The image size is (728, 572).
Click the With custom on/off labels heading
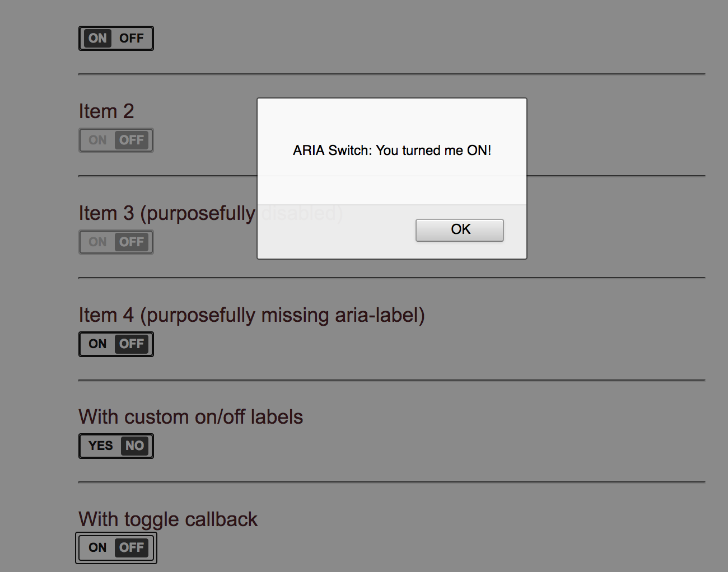tap(190, 417)
